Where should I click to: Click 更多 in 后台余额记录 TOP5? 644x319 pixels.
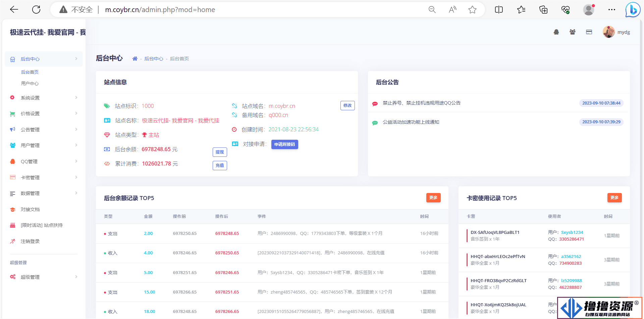(x=433, y=198)
